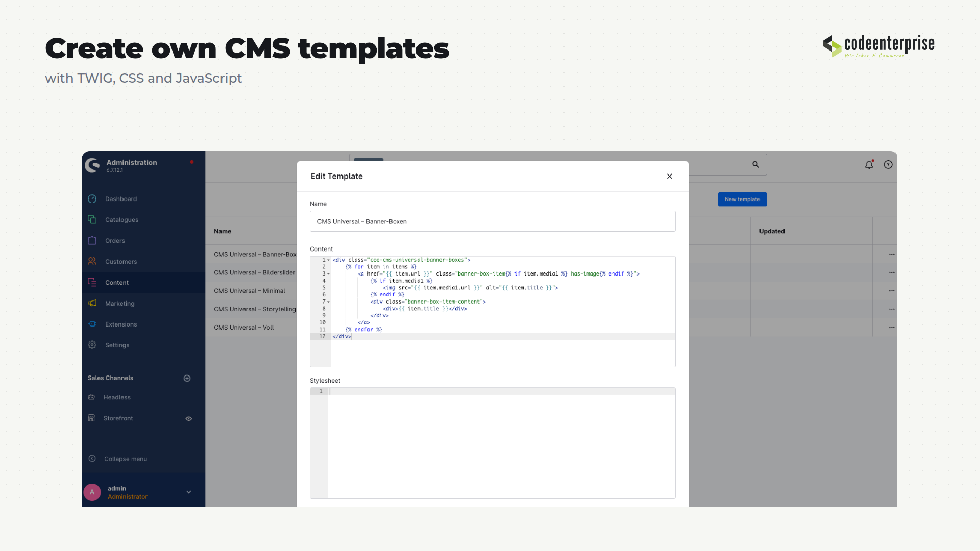Open the Extensions plug icon
Screen dimensions: 980x551
(x=92, y=324)
